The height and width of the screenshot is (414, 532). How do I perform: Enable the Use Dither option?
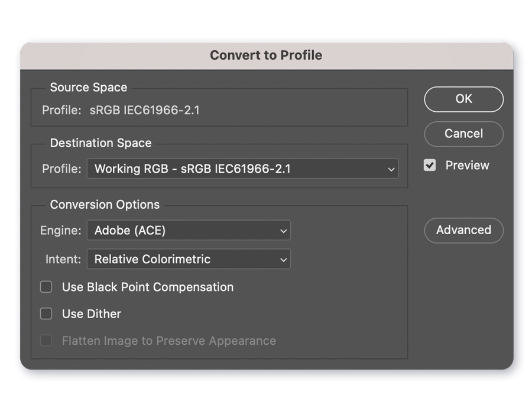tap(46, 313)
